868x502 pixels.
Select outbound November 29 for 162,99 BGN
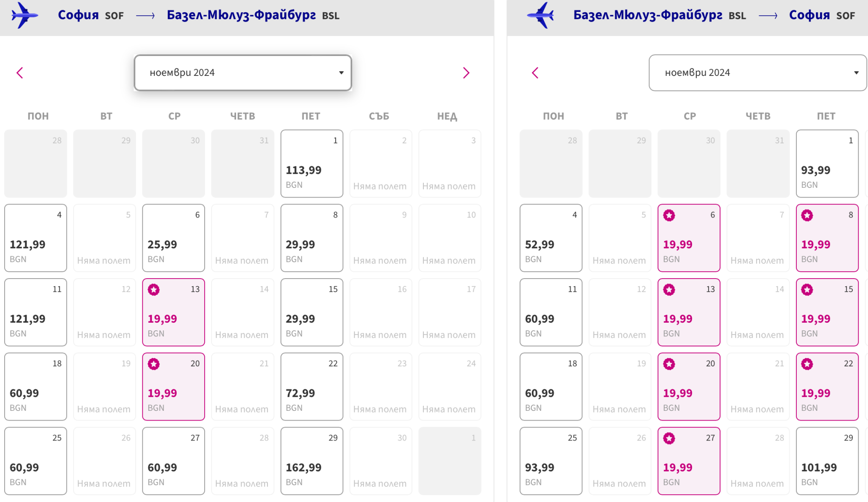312,461
